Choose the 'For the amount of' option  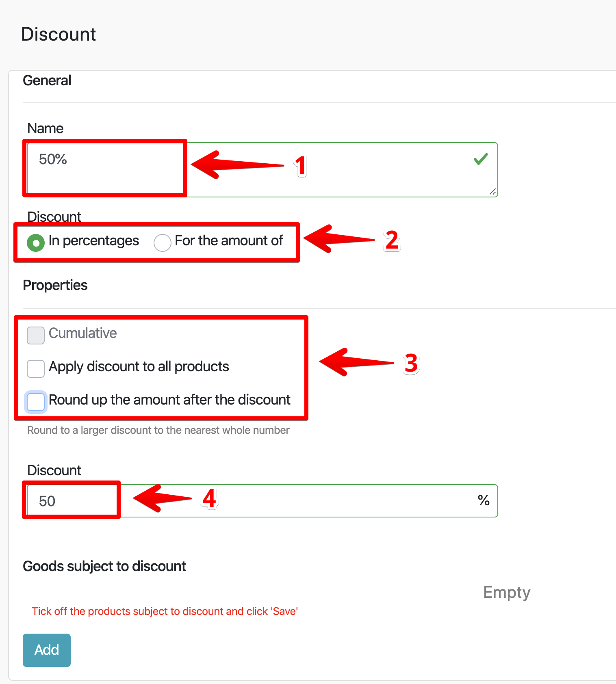pyautogui.click(x=162, y=243)
